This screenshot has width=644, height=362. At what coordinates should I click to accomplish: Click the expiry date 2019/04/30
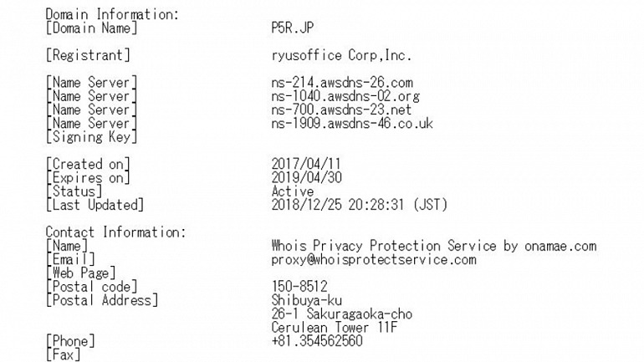[x=306, y=178]
